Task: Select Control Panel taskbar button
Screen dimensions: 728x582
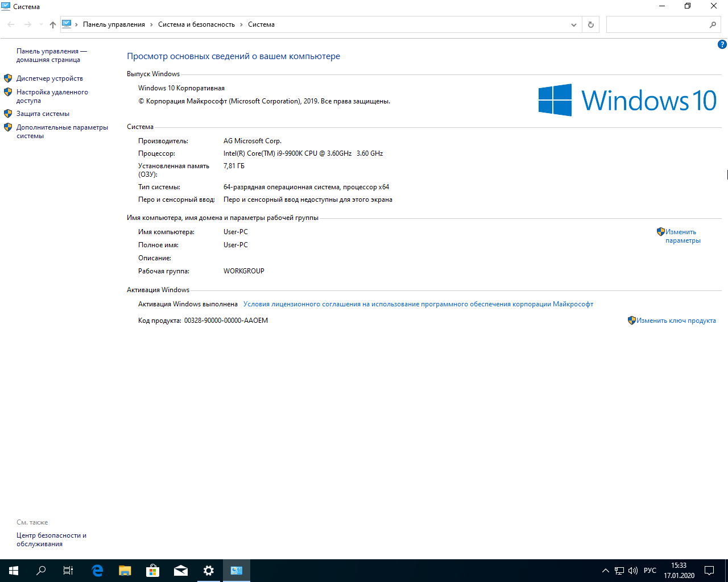Action: [x=237, y=571]
